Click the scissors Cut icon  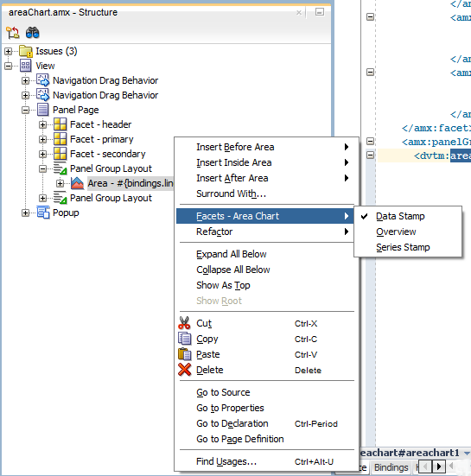point(184,323)
